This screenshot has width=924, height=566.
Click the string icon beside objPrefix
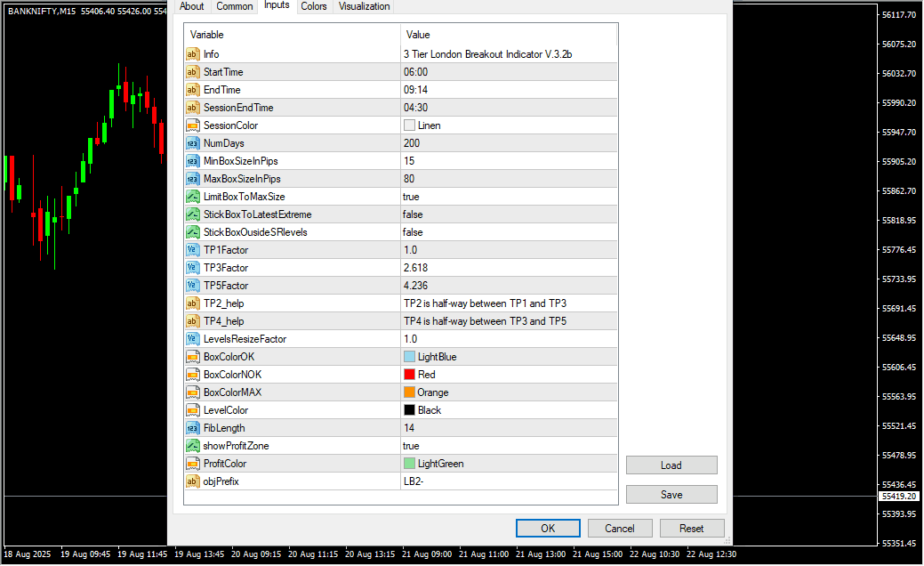click(x=192, y=481)
